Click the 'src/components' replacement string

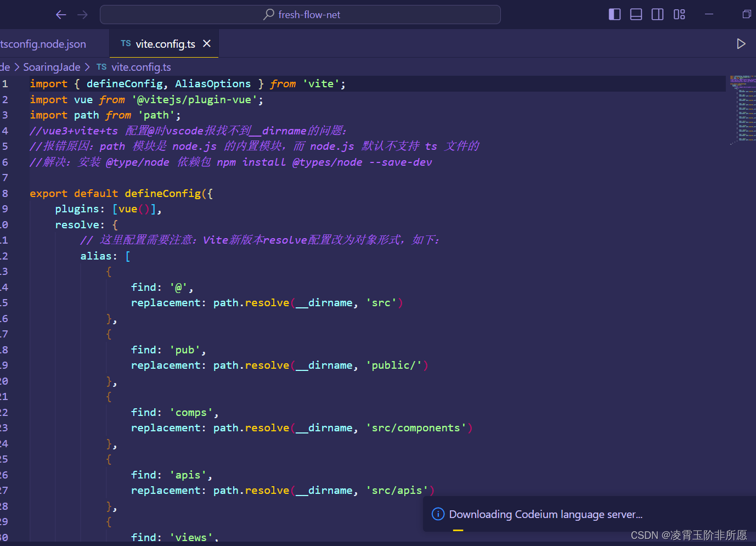tap(416, 428)
